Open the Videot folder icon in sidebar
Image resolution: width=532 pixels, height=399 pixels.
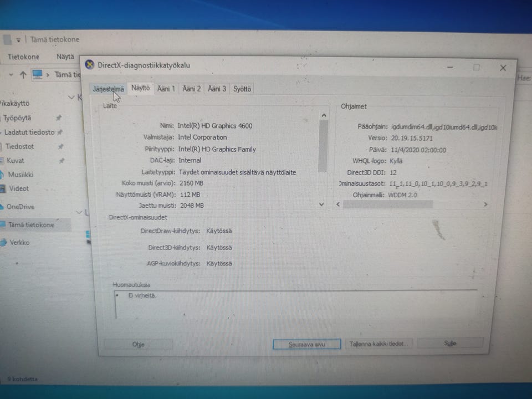(x=3, y=188)
